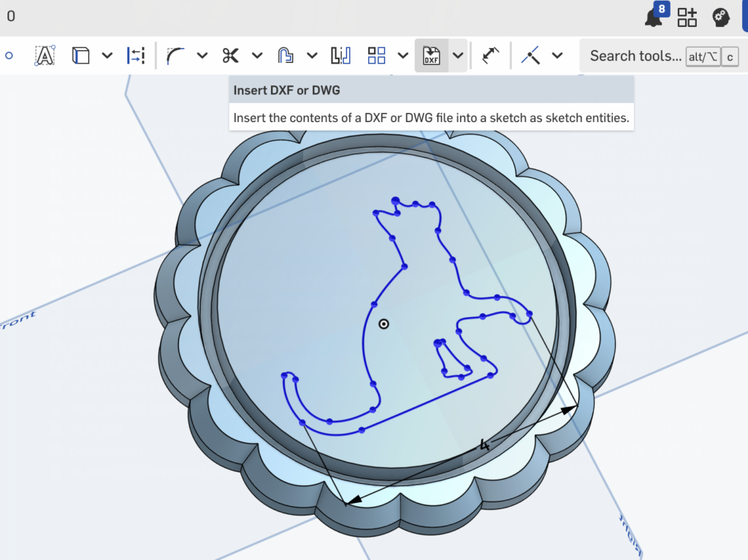This screenshot has height=560, width=748.
Task: Open the notifications bell
Action: 654,18
